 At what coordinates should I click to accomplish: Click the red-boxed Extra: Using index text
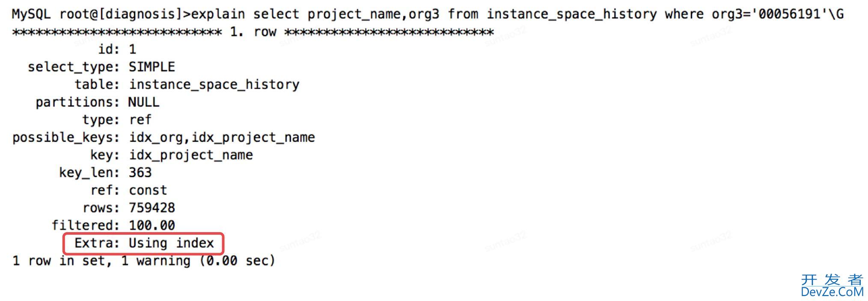[x=144, y=243]
